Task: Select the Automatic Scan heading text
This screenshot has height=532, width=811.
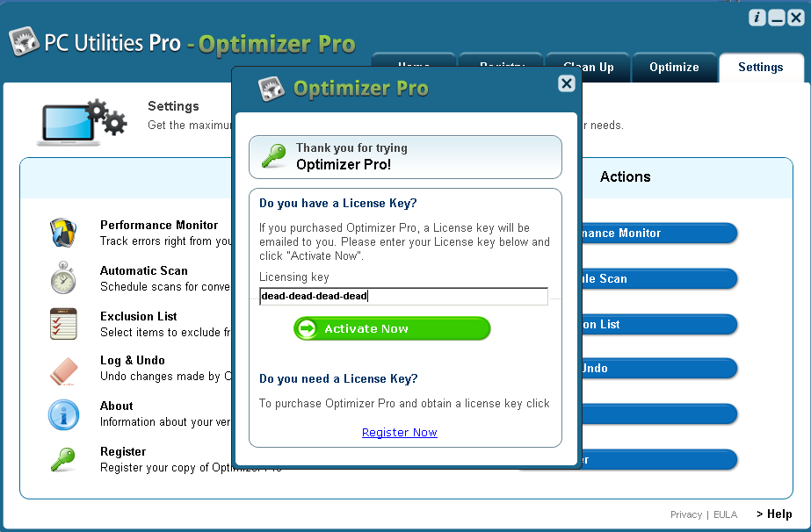Action: (x=144, y=271)
